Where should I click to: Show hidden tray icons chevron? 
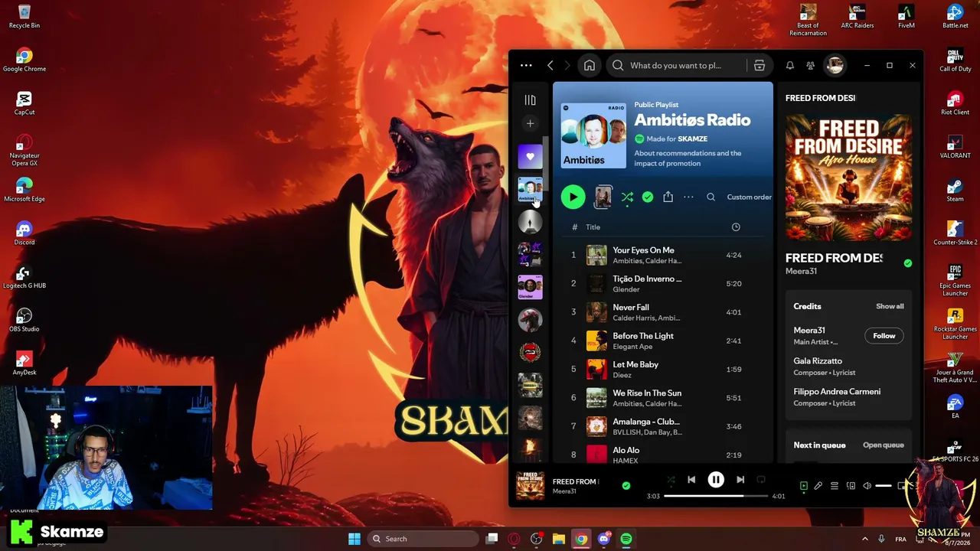pos(865,539)
